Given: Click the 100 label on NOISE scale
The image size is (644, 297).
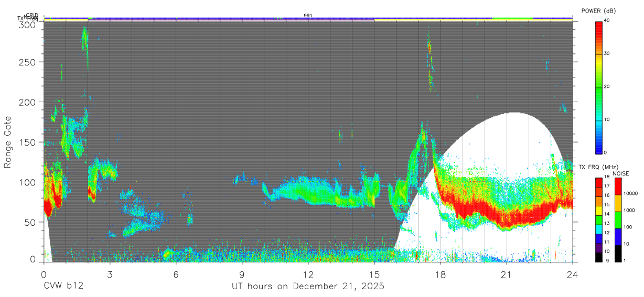Looking at the screenshot, I should pos(628,227).
